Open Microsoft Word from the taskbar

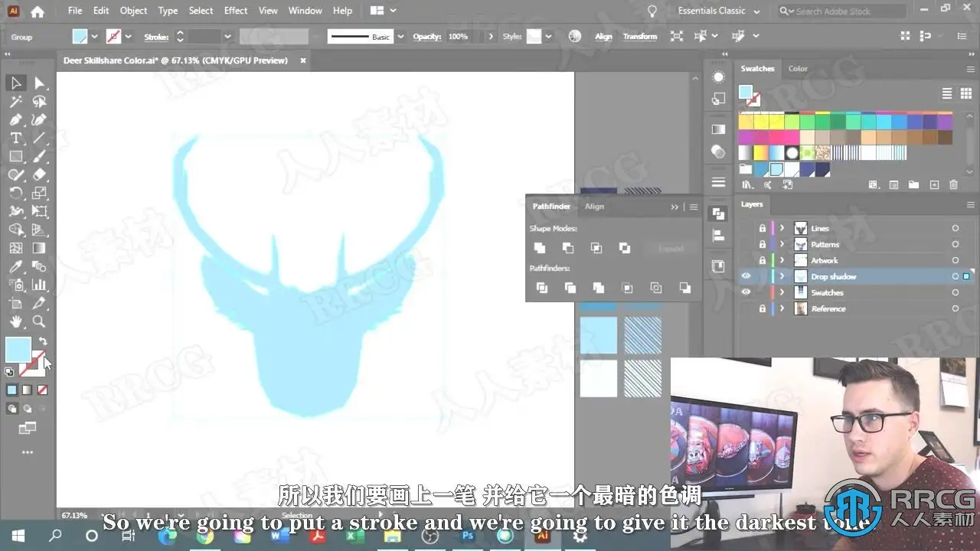[279, 536]
